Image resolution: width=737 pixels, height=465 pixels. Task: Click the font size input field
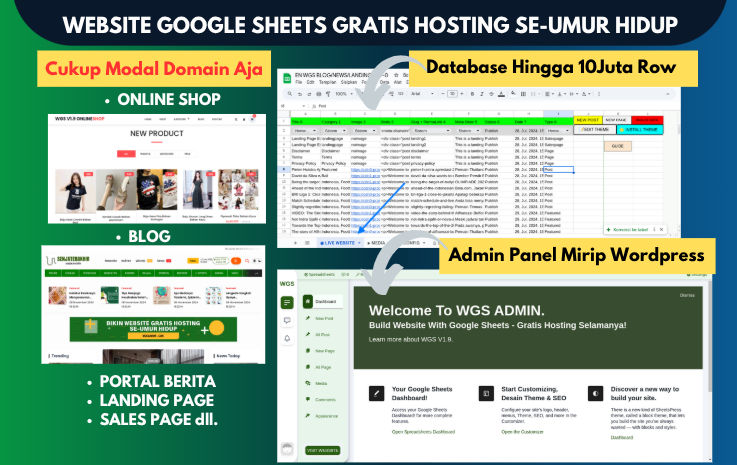coord(452,94)
